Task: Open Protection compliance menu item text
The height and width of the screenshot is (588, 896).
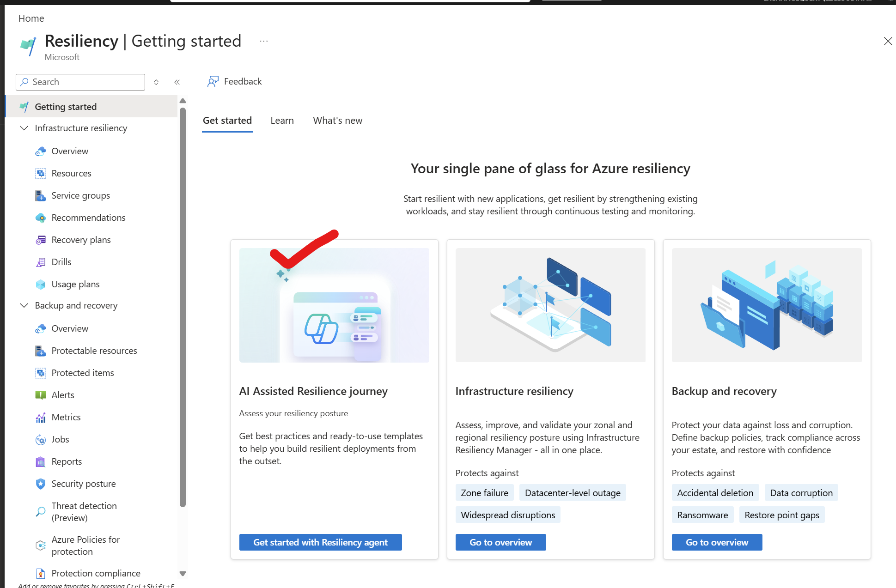Action: tap(96, 573)
